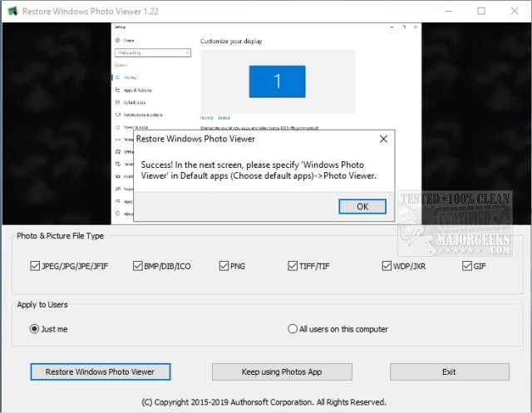Click the Photo & Picture File Type label

click(61, 236)
